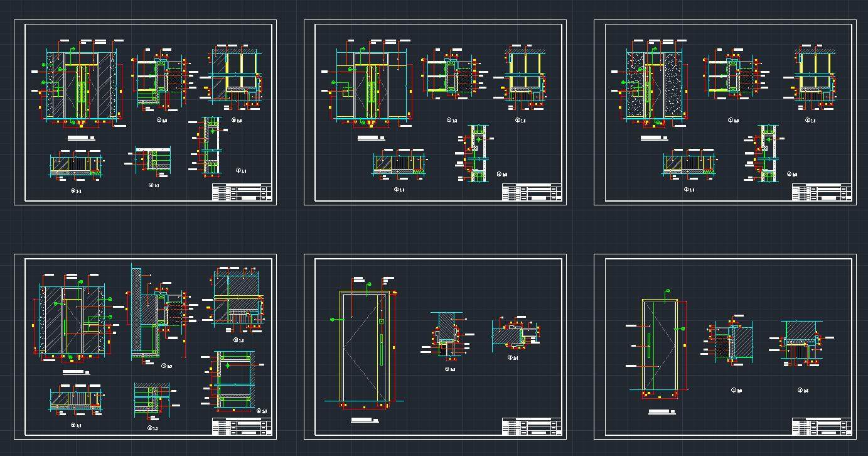
Task: Select the tall hatched wall section in bottom-left sheet
Action: (136, 311)
